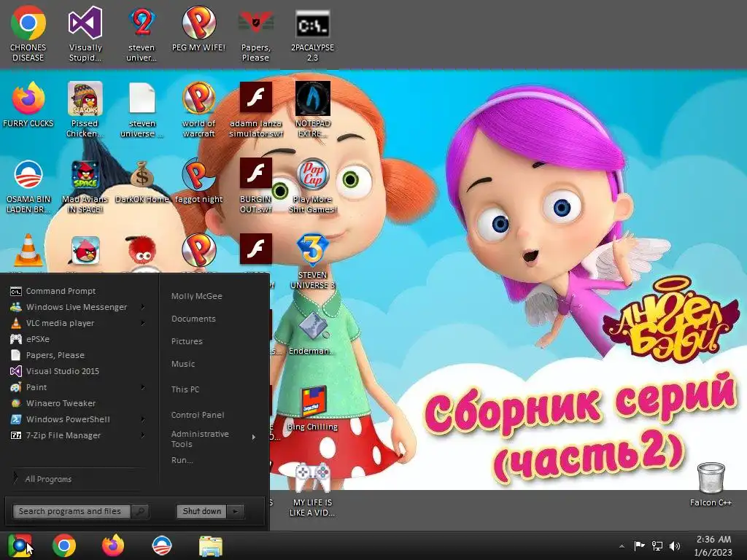The width and height of the screenshot is (747, 560).
Task: Click the Obama logo taskbar icon
Action: point(161,545)
